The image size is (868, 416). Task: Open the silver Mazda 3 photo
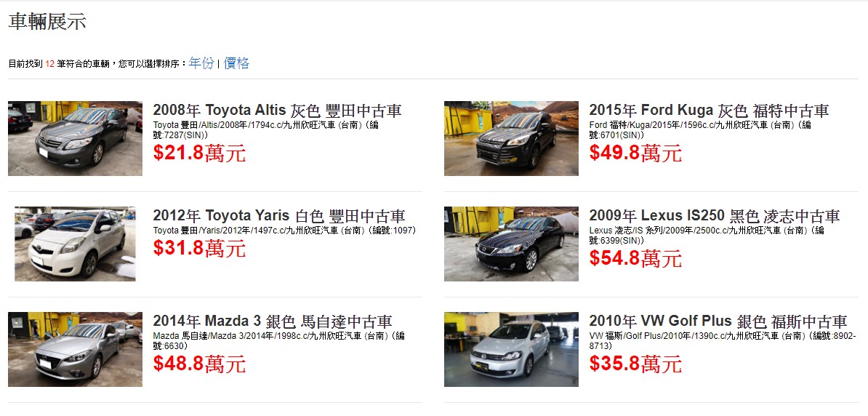pyautogui.click(x=76, y=350)
